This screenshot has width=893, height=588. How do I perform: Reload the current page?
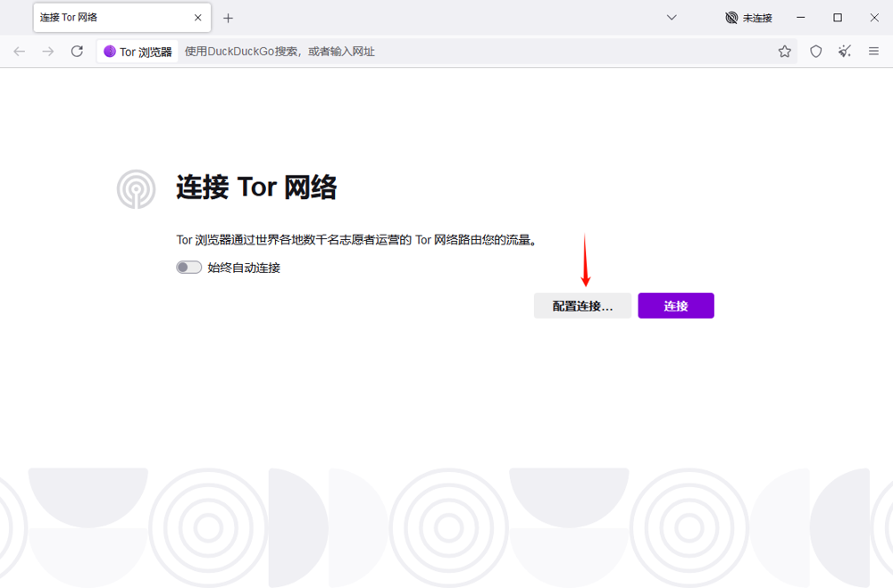(77, 52)
